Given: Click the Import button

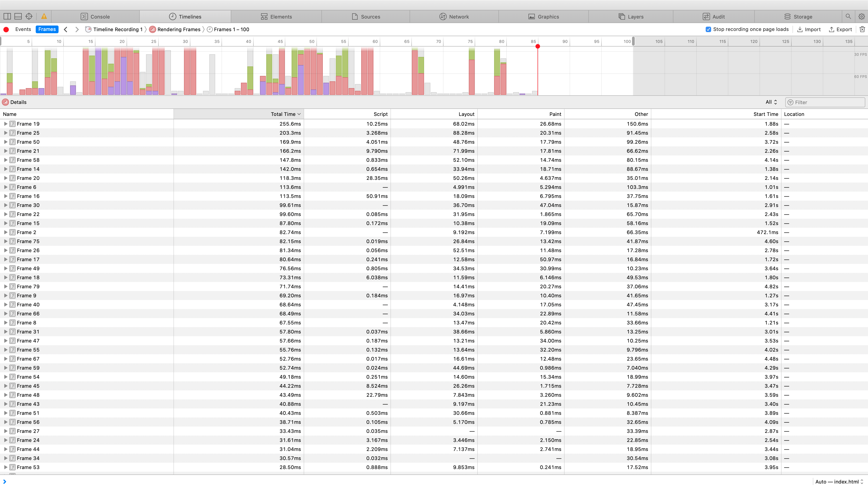Looking at the screenshot, I should pyautogui.click(x=809, y=29).
